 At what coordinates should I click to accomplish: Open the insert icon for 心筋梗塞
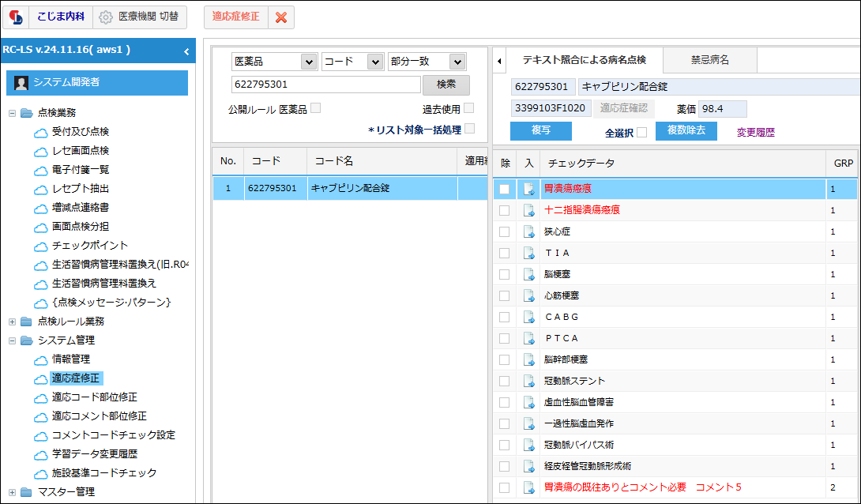(528, 296)
